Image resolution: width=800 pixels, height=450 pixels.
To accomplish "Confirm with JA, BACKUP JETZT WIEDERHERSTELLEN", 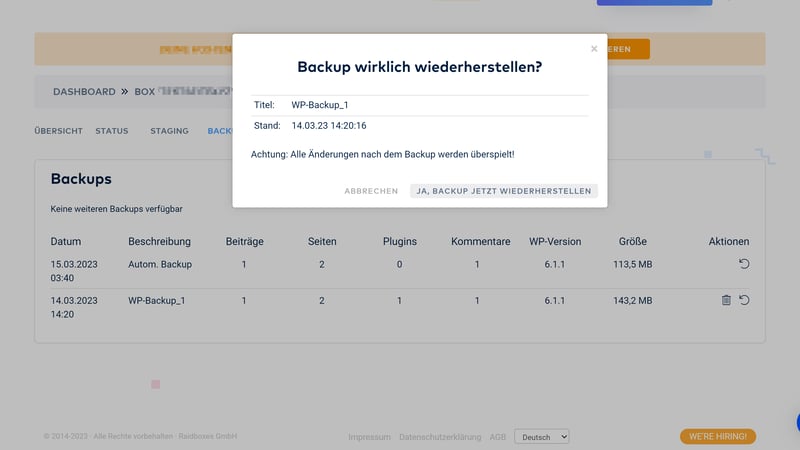I will tap(503, 191).
